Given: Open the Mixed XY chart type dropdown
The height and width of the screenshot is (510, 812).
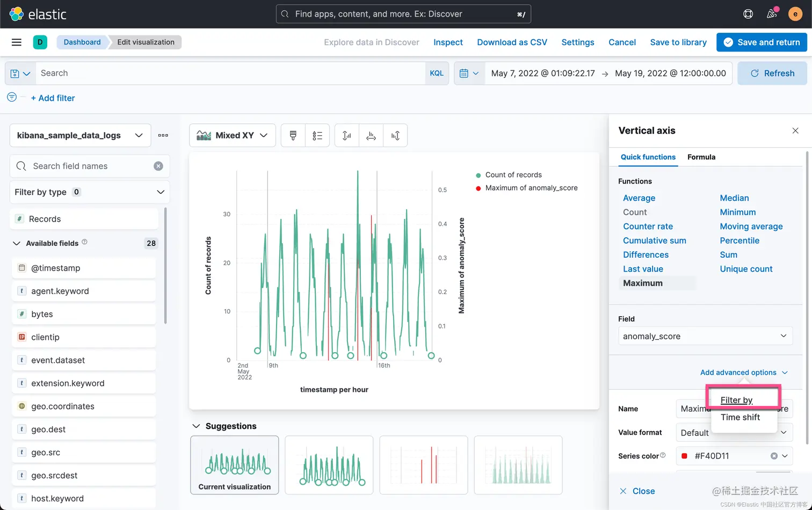Looking at the screenshot, I should pos(232,135).
